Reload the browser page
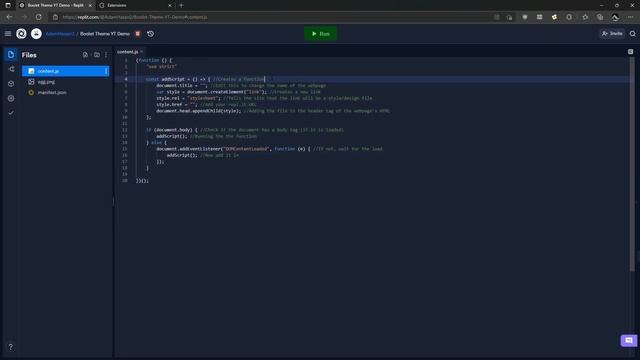Viewport: 640px width, 360px height. point(38,17)
